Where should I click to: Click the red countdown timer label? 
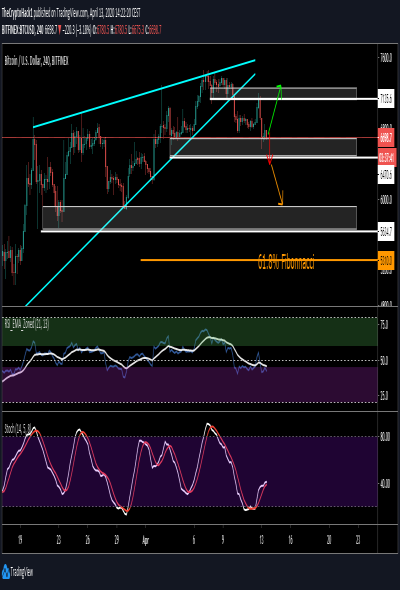pos(386,157)
